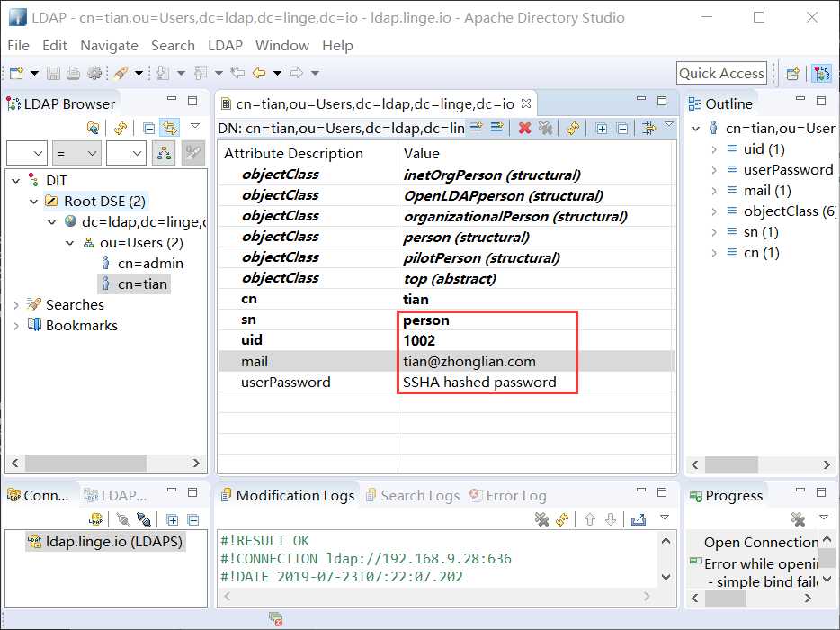Collapse all in Connections panel
840x630 pixels.
[192, 519]
